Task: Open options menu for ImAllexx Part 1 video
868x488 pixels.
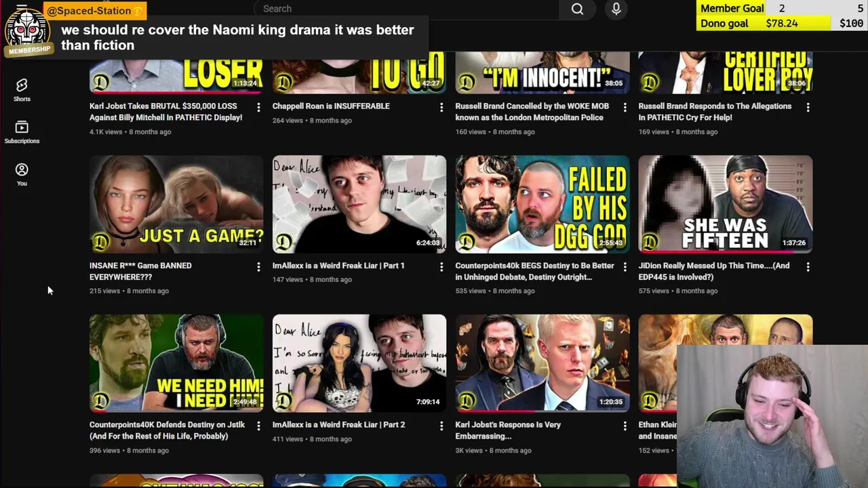Action: point(441,267)
